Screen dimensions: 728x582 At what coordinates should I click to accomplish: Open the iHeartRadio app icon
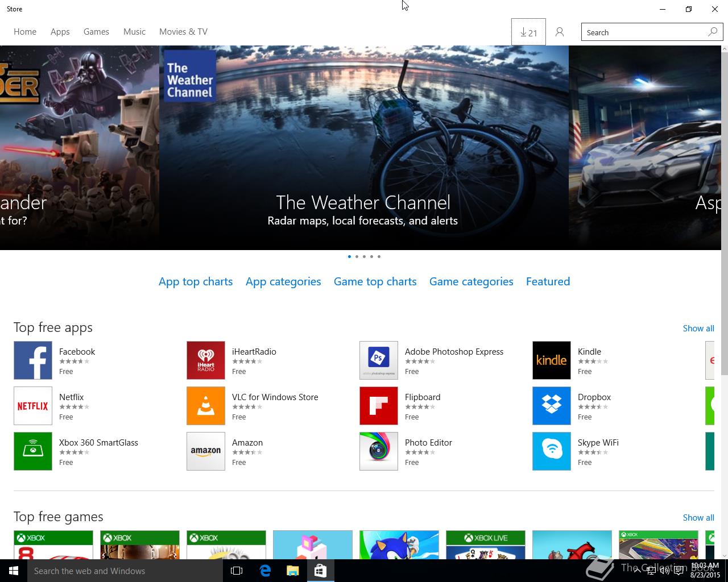[x=206, y=360]
